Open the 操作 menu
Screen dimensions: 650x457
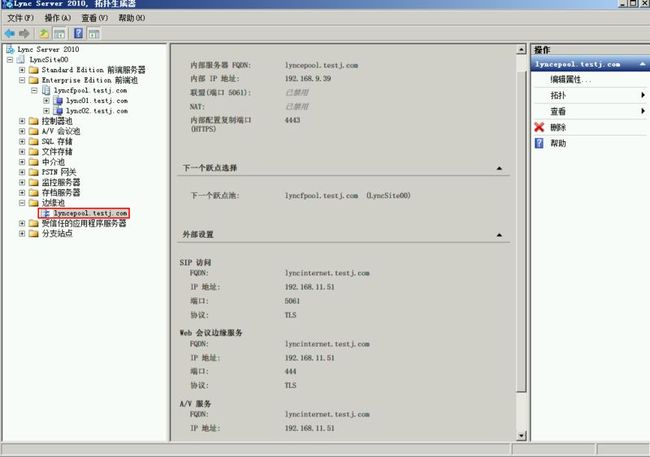tap(58, 18)
